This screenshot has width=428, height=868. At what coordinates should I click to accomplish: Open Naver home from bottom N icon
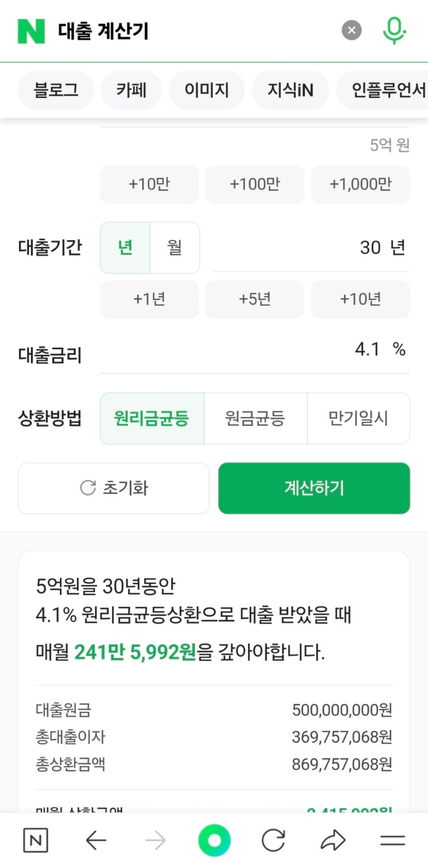(36, 841)
